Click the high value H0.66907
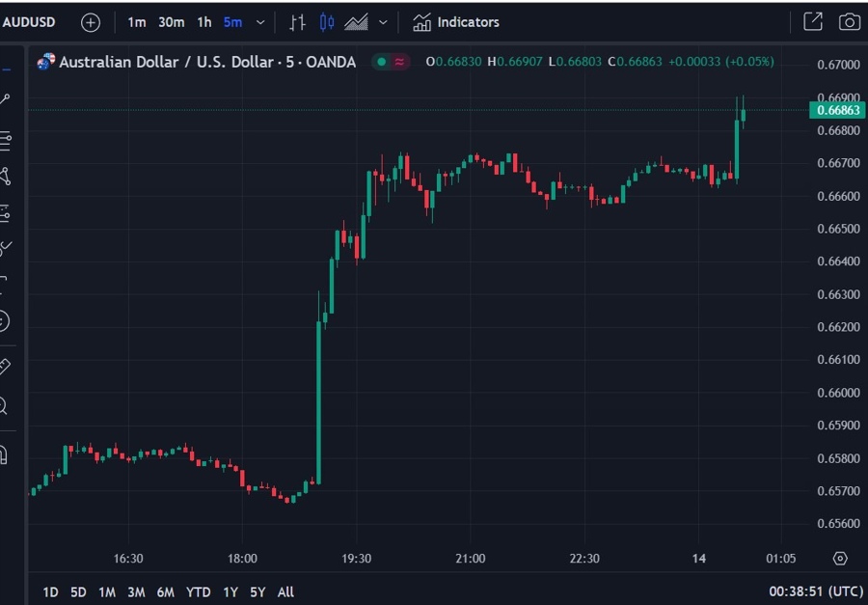868x605 pixels. (515, 62)
